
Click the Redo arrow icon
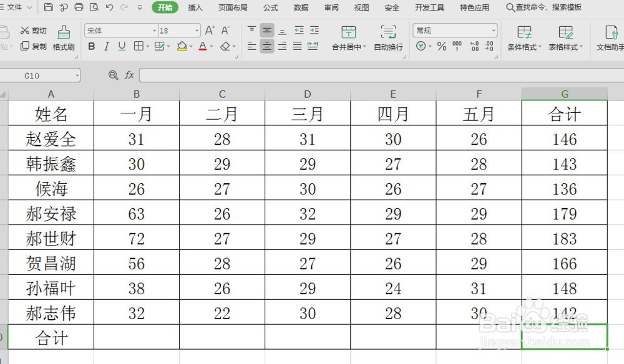pyautogui.click(x=124, y=7)
